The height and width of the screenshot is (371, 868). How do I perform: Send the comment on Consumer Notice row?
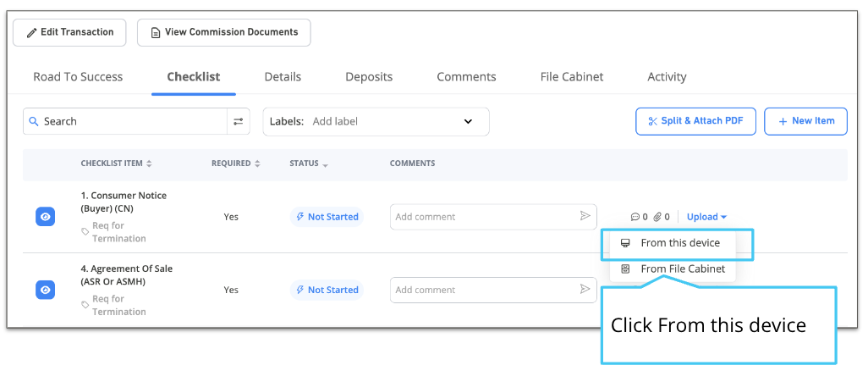coord(585,216)
